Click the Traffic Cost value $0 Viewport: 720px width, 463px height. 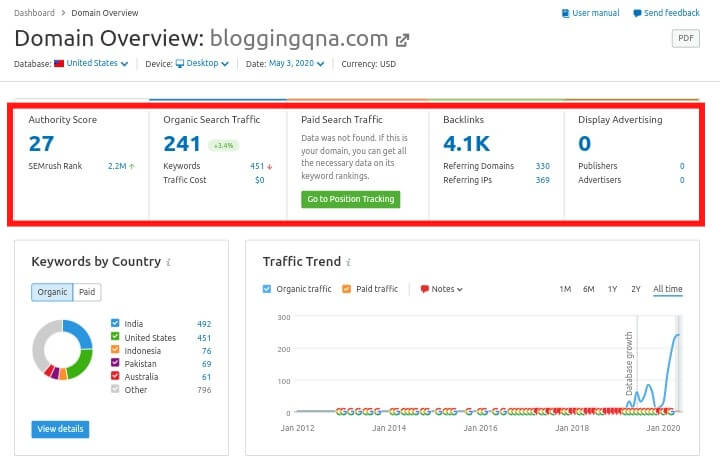tap(260, 180)
